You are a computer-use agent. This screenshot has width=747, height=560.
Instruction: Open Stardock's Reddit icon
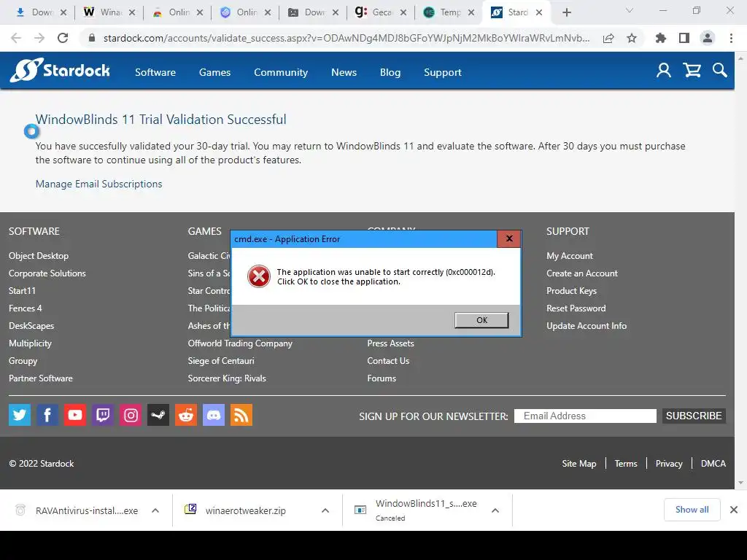click(186, 415)
